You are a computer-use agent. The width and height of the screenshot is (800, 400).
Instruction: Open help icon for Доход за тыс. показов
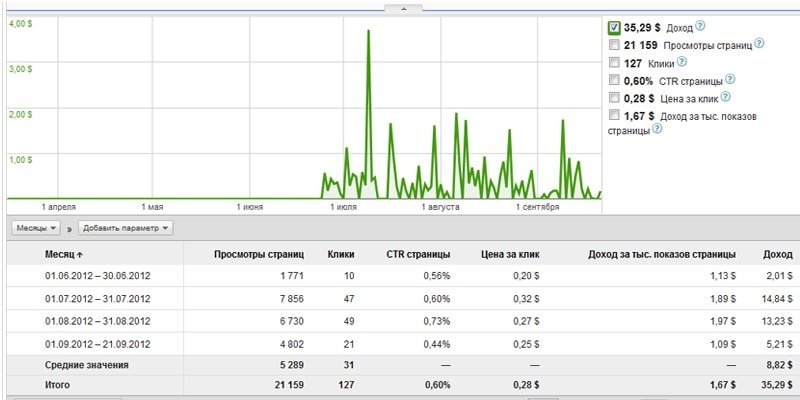[x=657, y=129]
